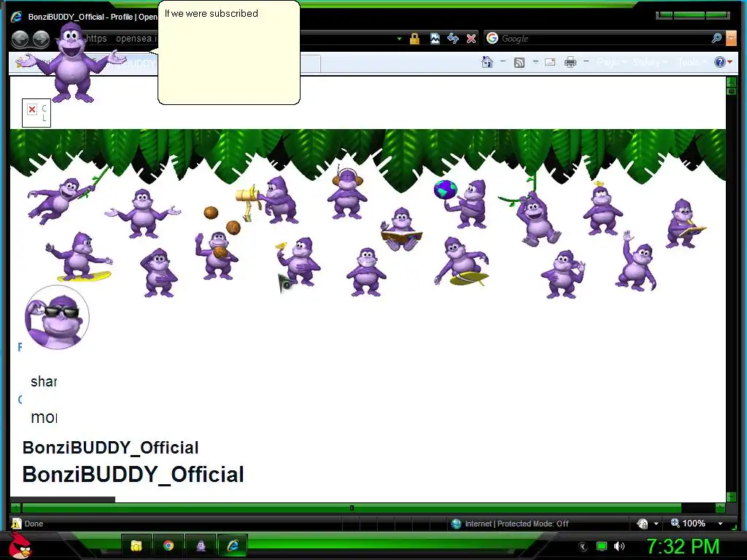Click the horizontal green scrollbar thumb

coord(352,508)
